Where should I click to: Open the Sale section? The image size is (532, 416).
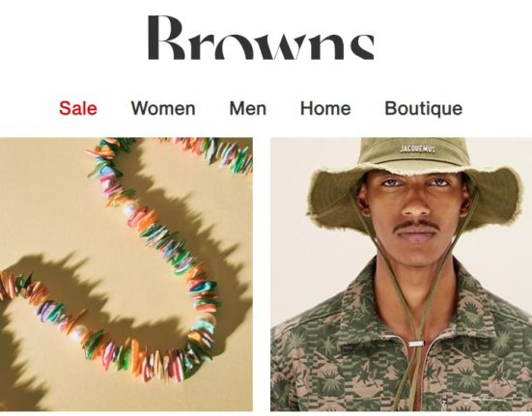click(78, 108)
